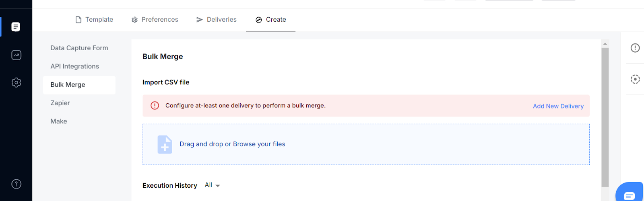The height and width of the screenshot is (201, 644).
Task: Open the documents icon in left sidebar
Action: pos(16,27)
